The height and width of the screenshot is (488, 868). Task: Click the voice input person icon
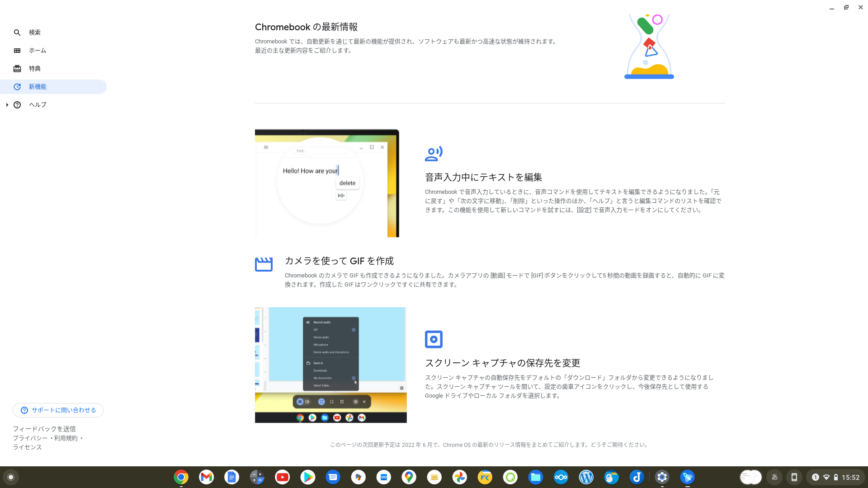tap(434, 154)
